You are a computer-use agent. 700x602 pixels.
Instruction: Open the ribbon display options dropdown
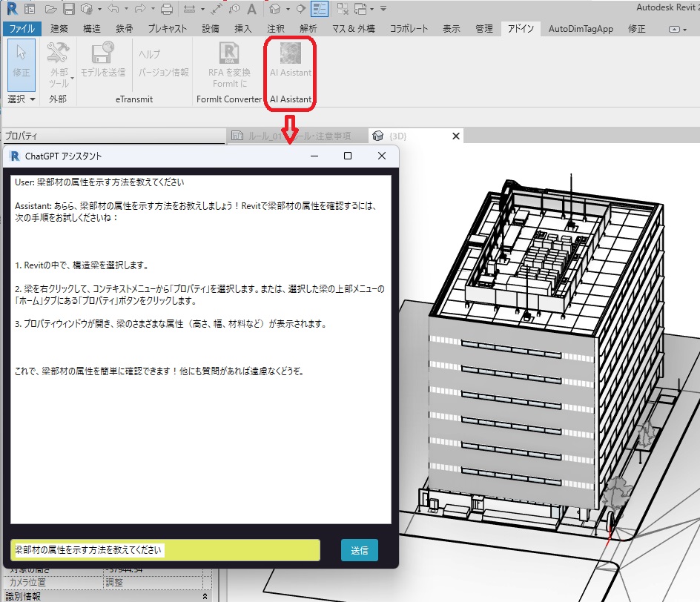coord(677,30)
